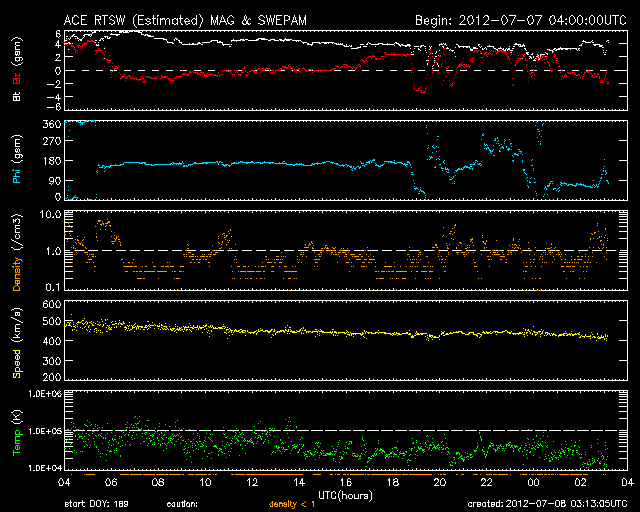Click the '400' tick on the Speed axis
This screenshot has width=640, height=512.
[x=52, y=341]
